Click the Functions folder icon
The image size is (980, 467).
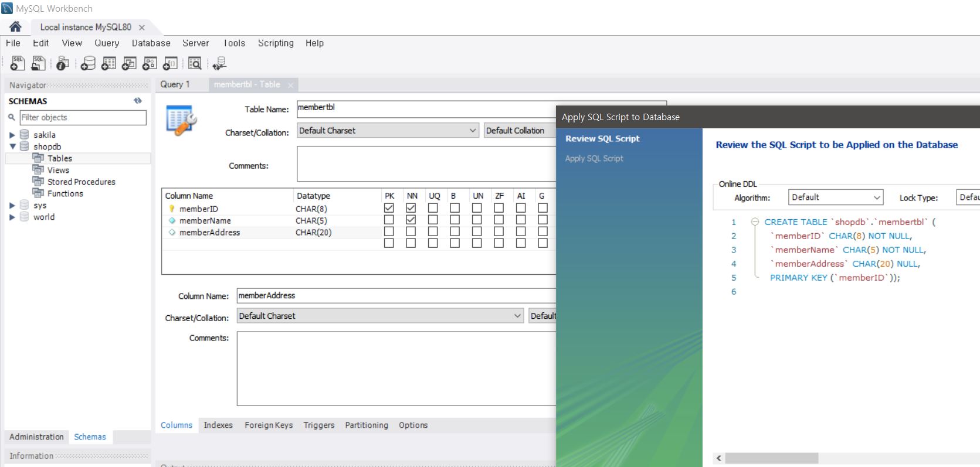point(38,193)
